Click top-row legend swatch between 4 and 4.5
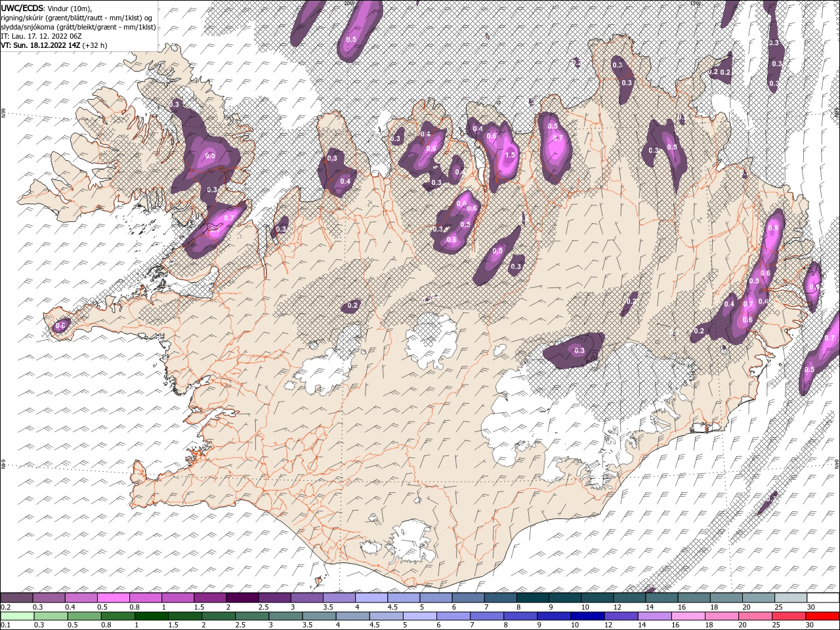 coord(371,598)
